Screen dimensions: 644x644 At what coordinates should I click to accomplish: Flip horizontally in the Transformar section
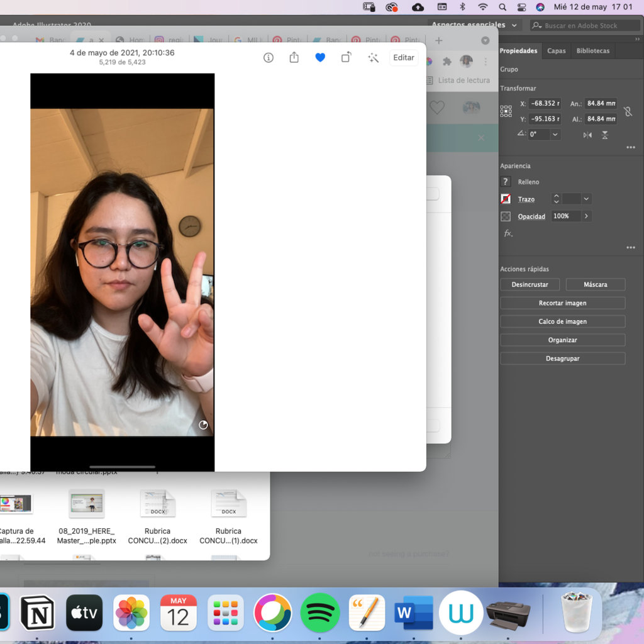coord(587,135)
